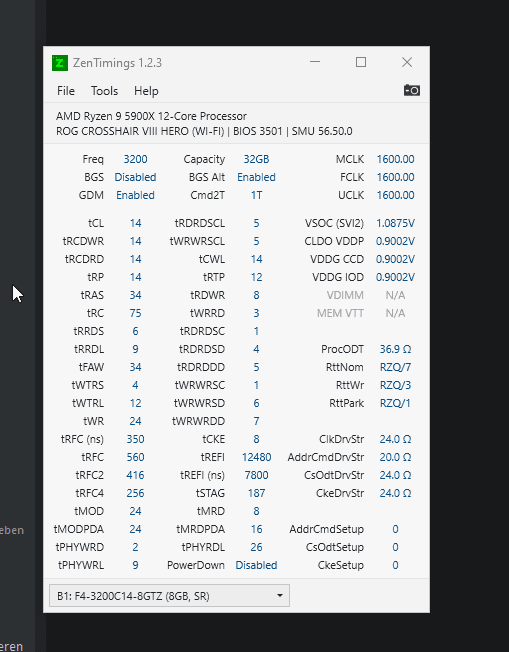Open the File menu
Viewport: 509px width, 652px height.
[x=66, y=91]
